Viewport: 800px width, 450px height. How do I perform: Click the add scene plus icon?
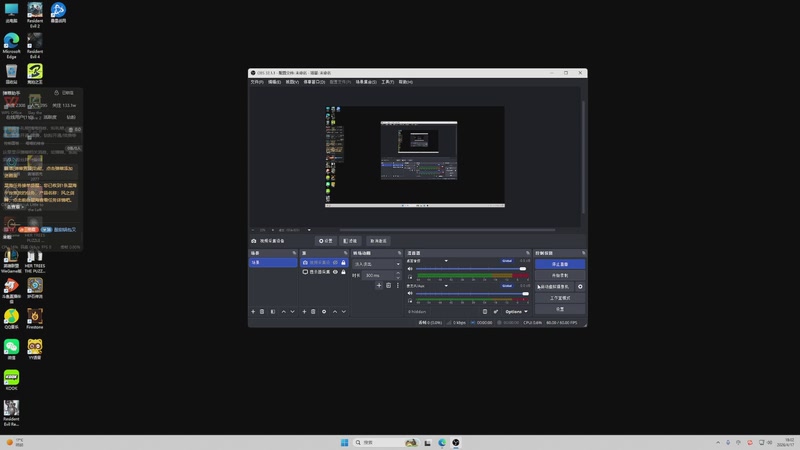click(x=253, y=311)
